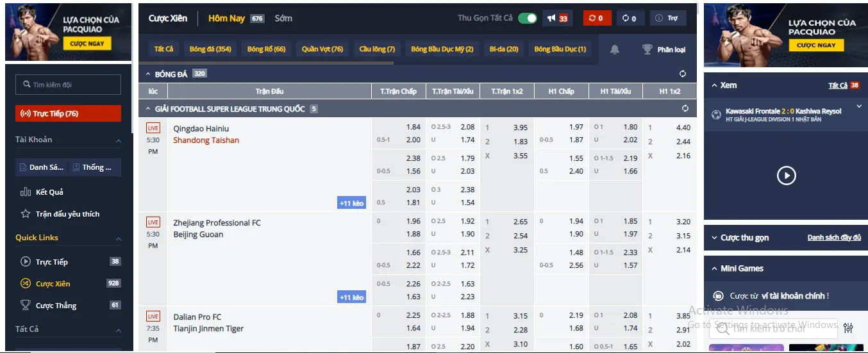Refresh the BÓNG ĐÁ section

click(x=683, y=74)
